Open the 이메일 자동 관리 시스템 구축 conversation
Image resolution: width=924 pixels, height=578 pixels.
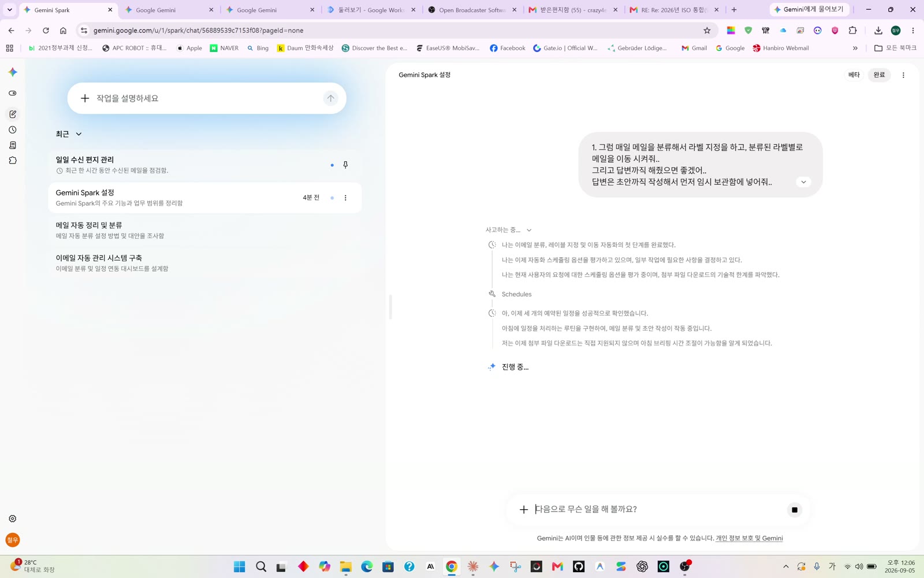[205, 263]
